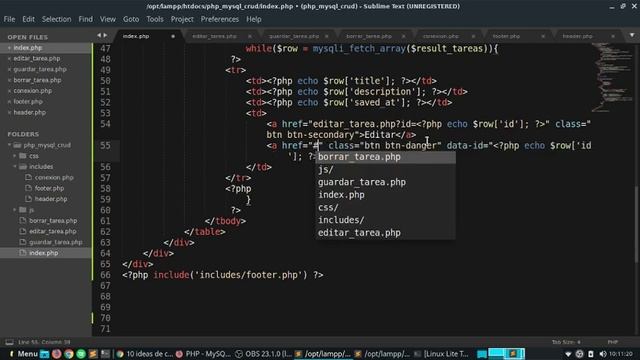Select footer.php in Open Files
Image resolution: width=640 pixels, height=360 pixels.
point(28,102)
